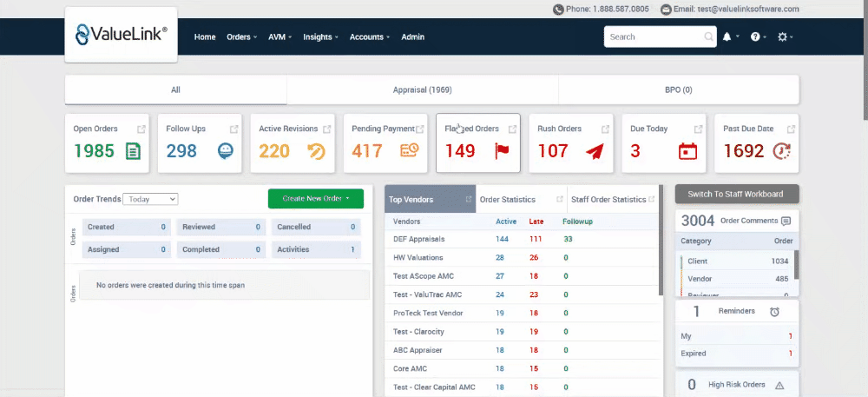Open the notifications bell icon

[727, 36]
